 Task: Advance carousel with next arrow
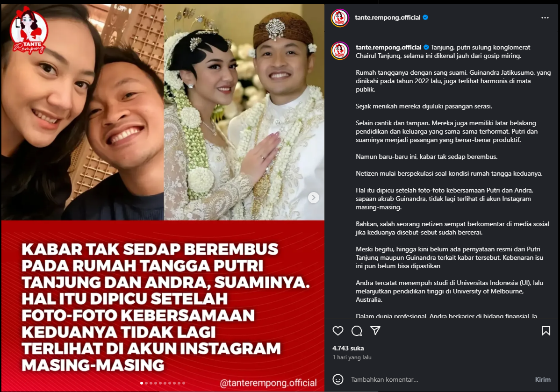tap(314, 198)
